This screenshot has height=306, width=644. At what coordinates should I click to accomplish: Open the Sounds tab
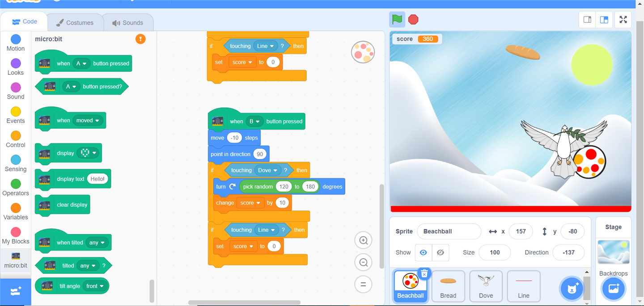click(128, 22)
